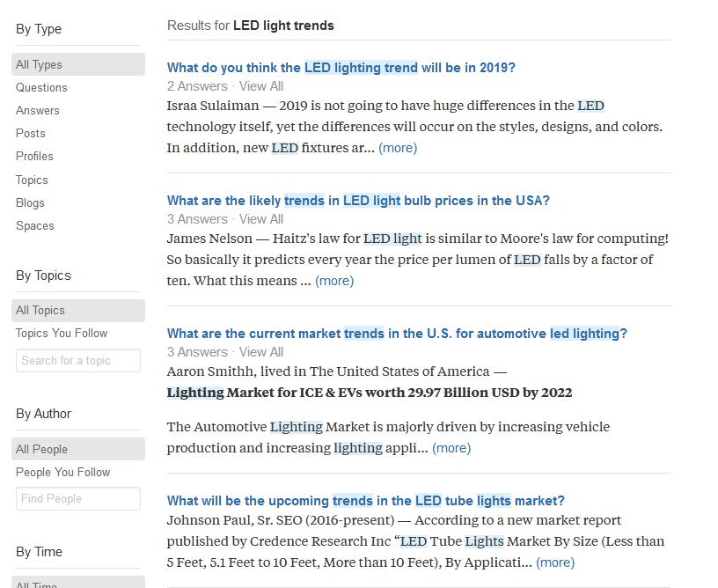Expand James Nelson's answer with more
The height and width of the screenshot is (588, 718).
(334, 281)
